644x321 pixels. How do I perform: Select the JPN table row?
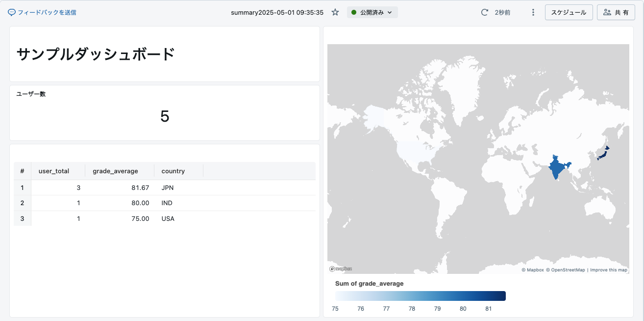[165, 187]
